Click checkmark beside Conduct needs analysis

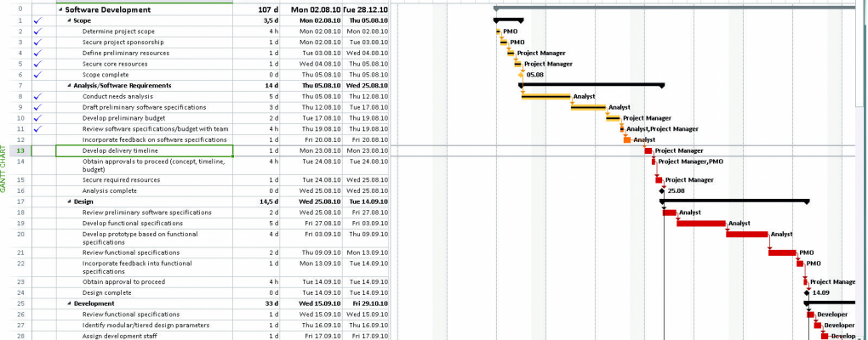36,96
